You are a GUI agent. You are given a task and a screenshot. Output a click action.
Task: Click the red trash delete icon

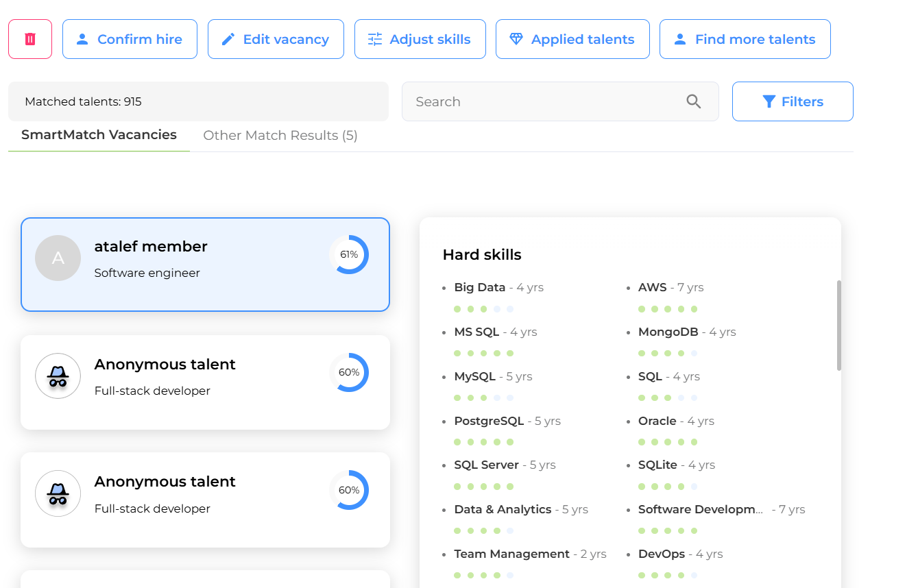pos(30,39)
